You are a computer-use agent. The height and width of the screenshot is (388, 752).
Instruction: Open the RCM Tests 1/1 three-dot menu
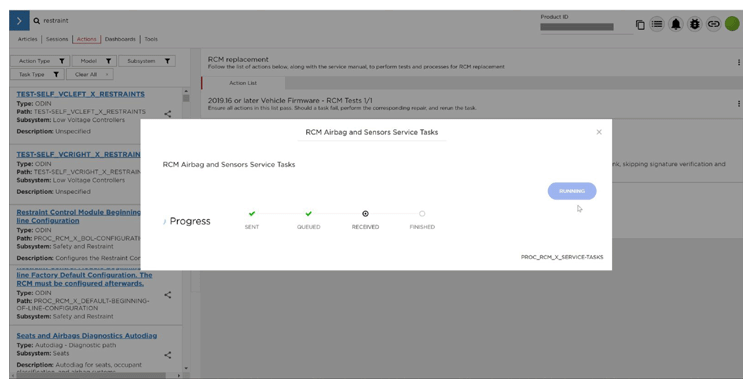point(739,104)
